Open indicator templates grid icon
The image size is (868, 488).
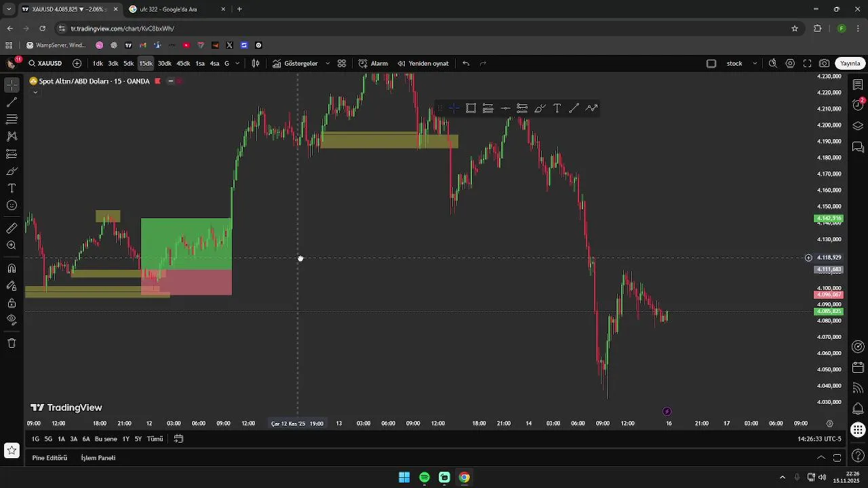[x=342, y=63]
